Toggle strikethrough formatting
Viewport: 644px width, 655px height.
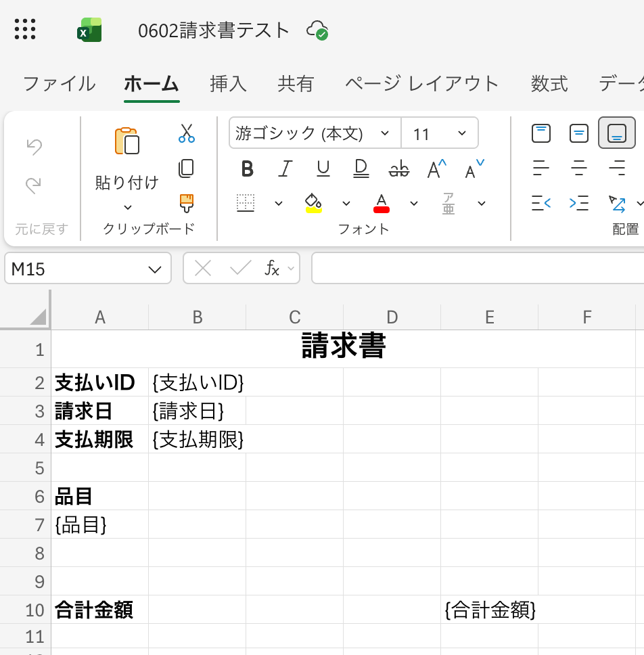[399, 168]
